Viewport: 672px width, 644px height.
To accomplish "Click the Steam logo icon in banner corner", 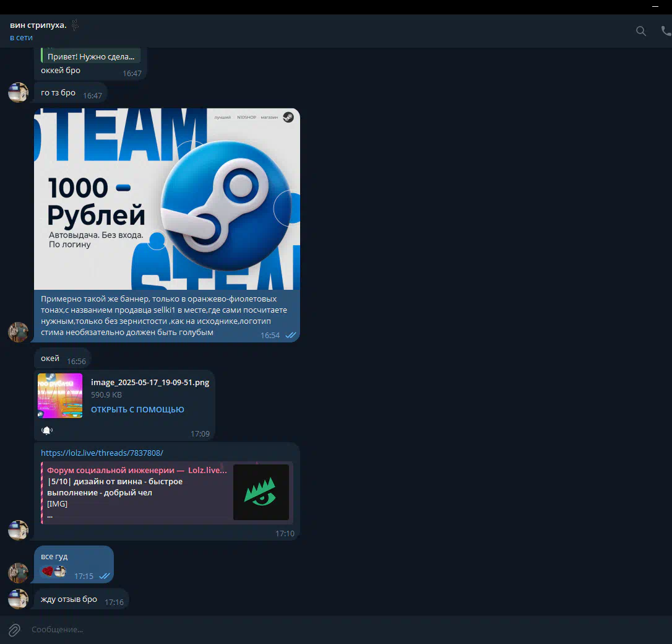I will (x=288, y=117).
